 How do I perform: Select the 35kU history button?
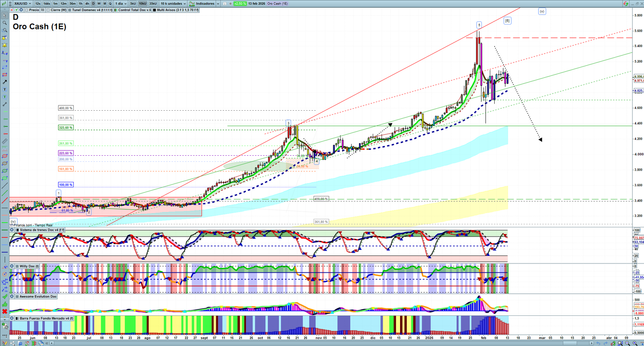[x=153, y=4]
